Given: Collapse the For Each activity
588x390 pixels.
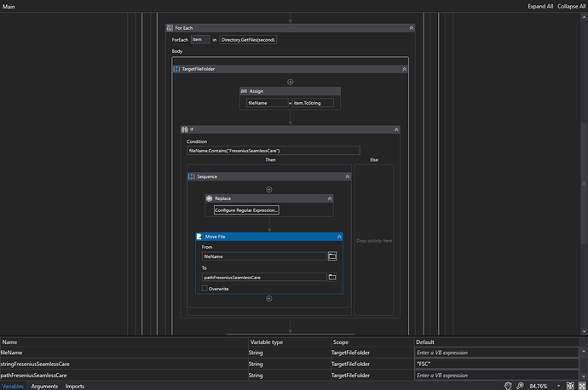Looking at the screenshot, I should [412, 28].
